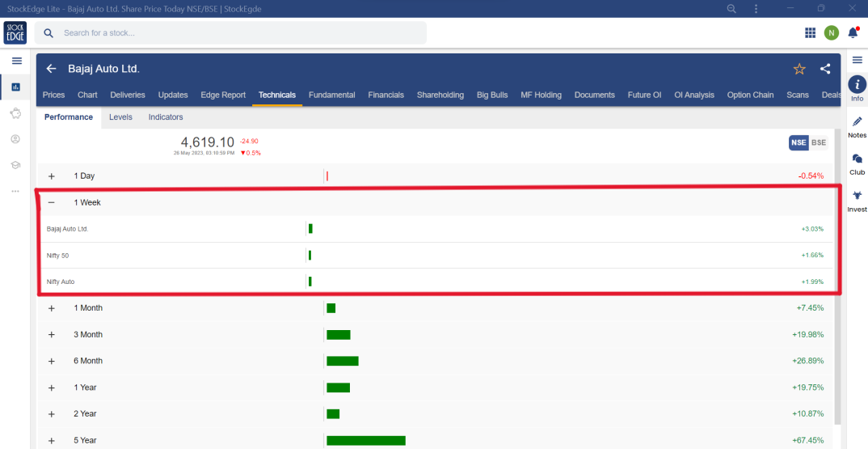This screenshot has height=449, width=868.
Task: Switch exchange to BSE
Action: [x=819, y=142]
